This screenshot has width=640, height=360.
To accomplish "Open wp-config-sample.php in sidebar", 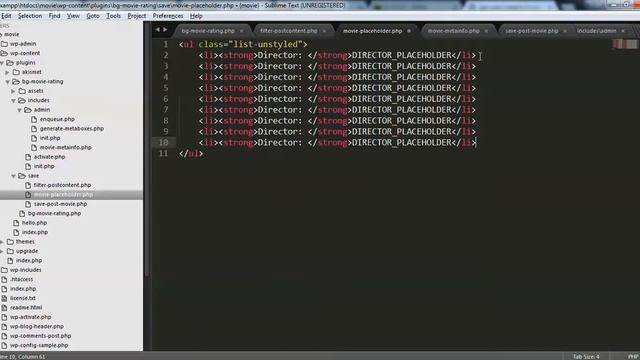I will click(x=39, y=345).
